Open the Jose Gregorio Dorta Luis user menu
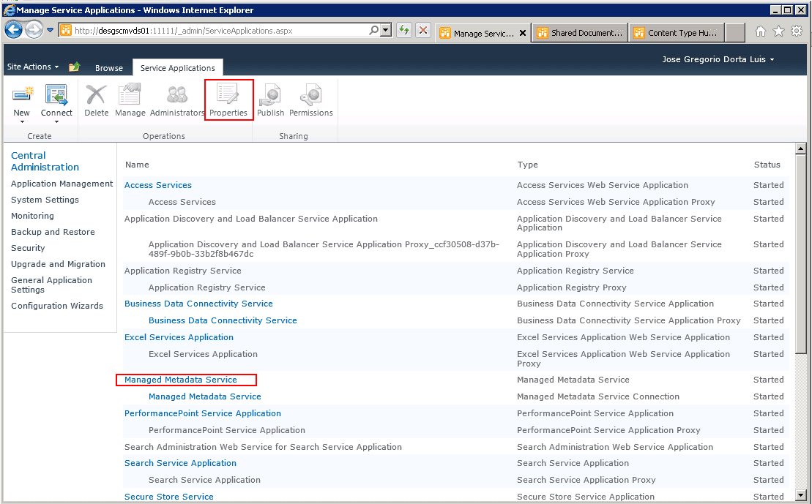Screen dimensions: 812x504 pos(718,59)
